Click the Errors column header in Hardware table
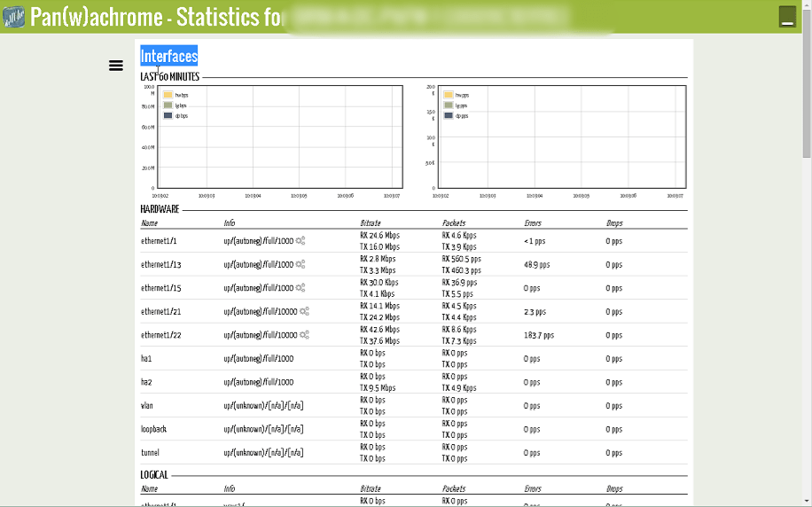The image size is (812, 507). pos(532,223)
